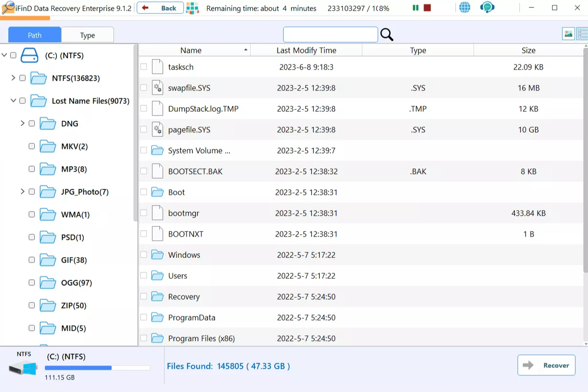Collapse the (C:) (NTFS) tree node
This screenshot has height=392, width=588.
click(4, 55)
